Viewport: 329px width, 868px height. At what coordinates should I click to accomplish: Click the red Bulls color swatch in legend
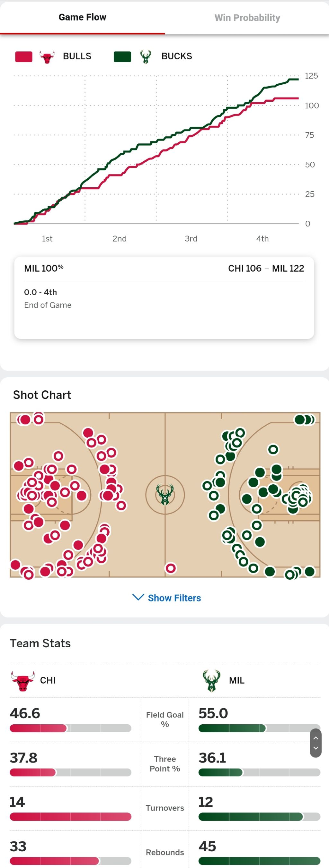click(x=24, y=56)
